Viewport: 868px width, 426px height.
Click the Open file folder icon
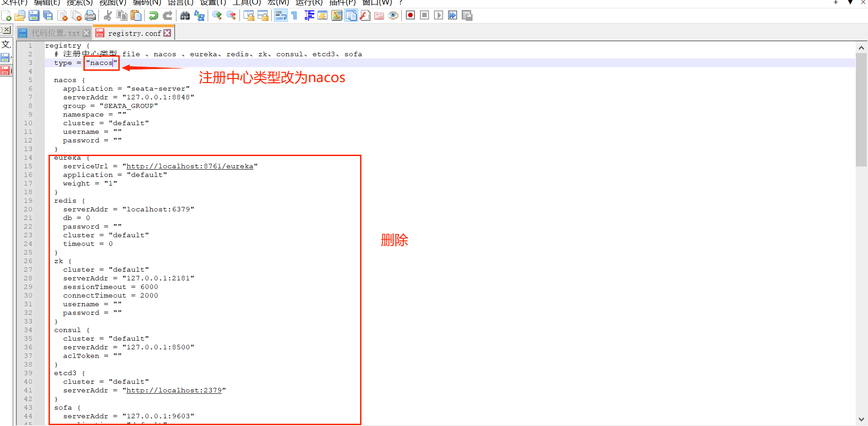click(20, 16)
